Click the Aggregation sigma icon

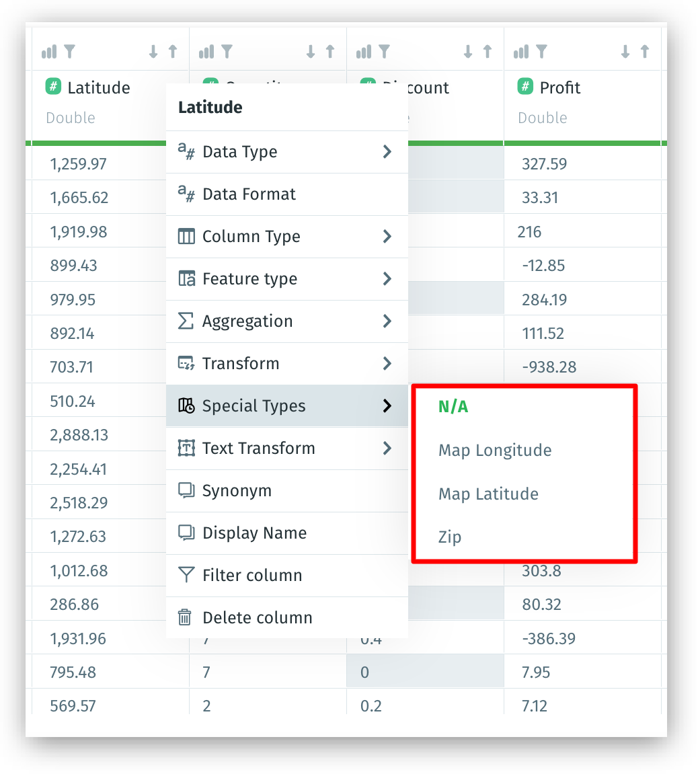pyautogui.click(x=186, y=321)
